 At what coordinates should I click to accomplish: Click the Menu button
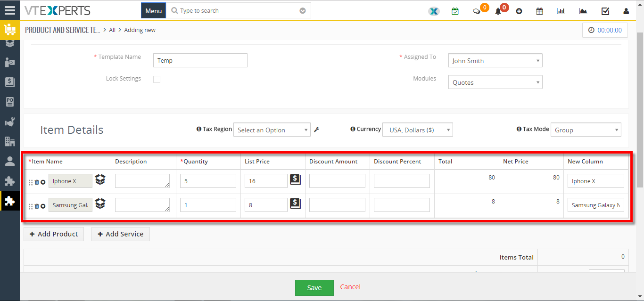click(154, 11)
